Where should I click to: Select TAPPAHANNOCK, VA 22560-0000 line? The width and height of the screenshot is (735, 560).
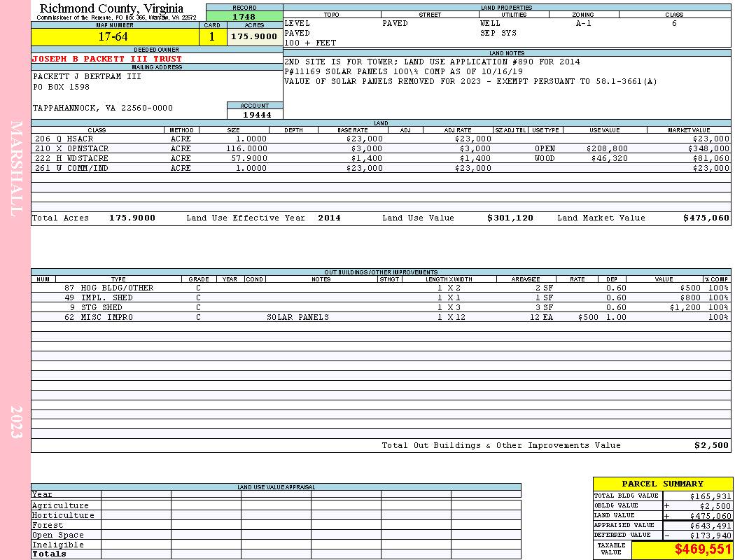point(103,108)
